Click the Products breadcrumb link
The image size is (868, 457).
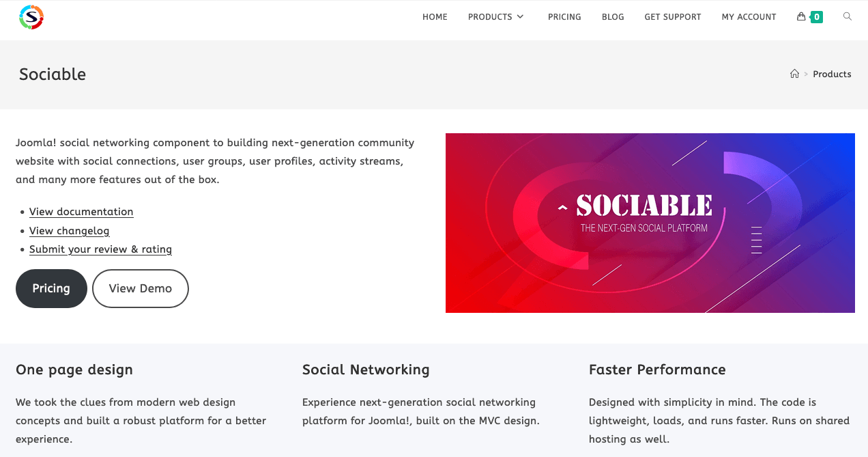tap(832, 74)
